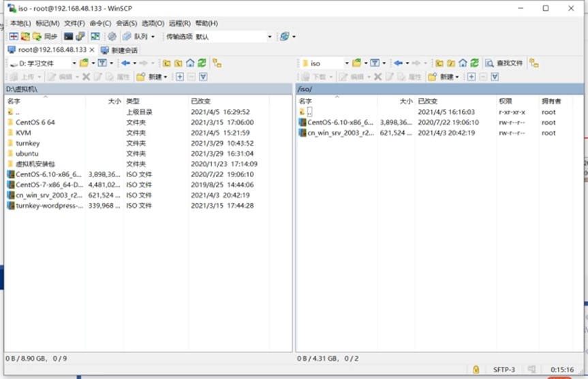588x379 pixels.
Task: Open the left drive dropdown D: 学习文件
Action: pos(42,63)
